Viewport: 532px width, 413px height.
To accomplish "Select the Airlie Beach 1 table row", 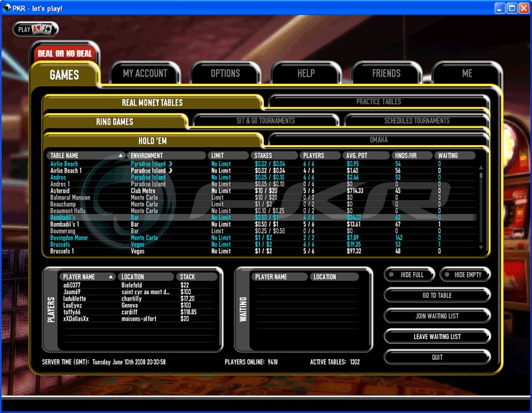I will tap(263, 170).
